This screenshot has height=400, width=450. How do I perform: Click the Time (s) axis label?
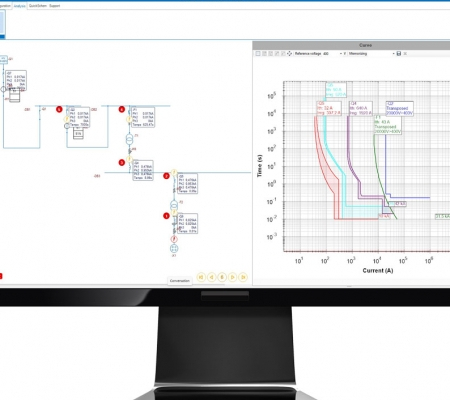point(259,166)
